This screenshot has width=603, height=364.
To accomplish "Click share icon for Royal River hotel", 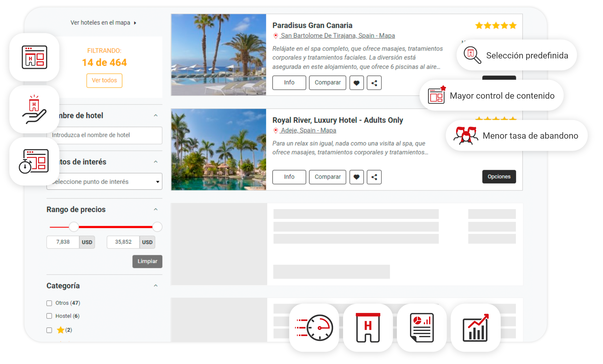I will [374, 177].
